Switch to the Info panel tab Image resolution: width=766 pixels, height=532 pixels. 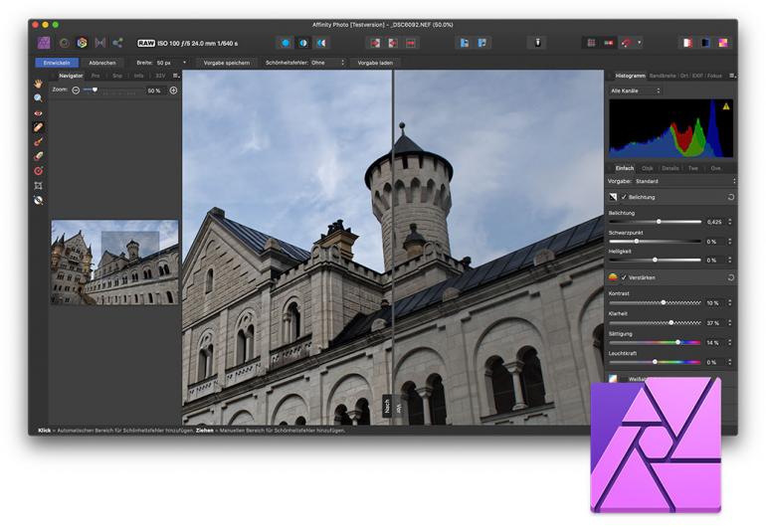click(138, 76)
